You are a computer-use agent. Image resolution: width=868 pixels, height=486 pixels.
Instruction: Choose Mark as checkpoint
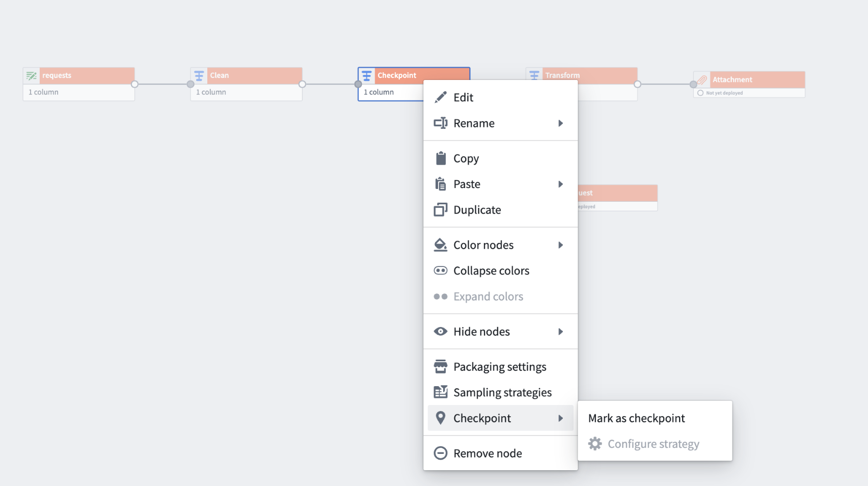tap(655, 418)
